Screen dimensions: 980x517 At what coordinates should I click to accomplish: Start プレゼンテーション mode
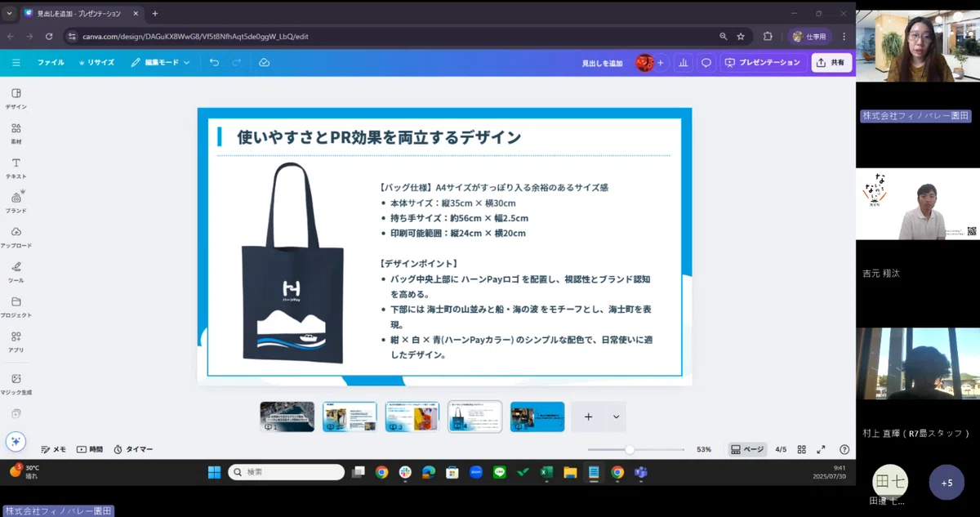coord(762,63)
